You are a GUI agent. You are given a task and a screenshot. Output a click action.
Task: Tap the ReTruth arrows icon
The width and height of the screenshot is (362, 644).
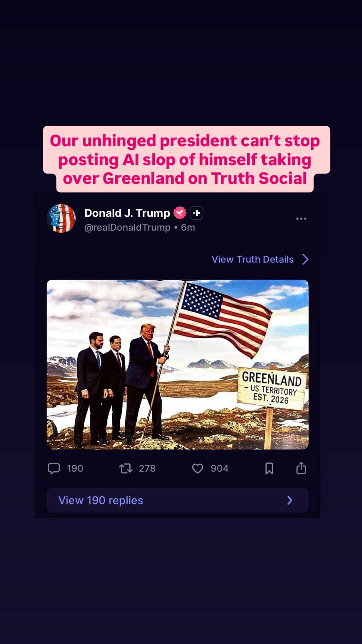[126, 468]
